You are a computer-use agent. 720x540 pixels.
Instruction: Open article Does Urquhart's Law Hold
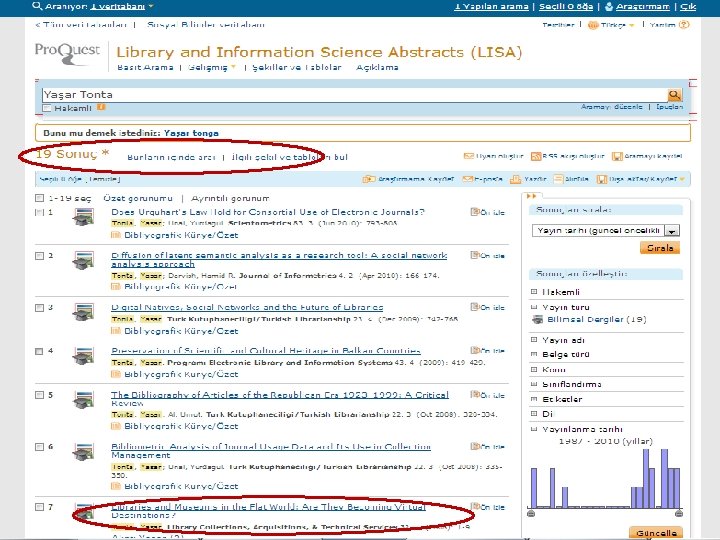268,212
